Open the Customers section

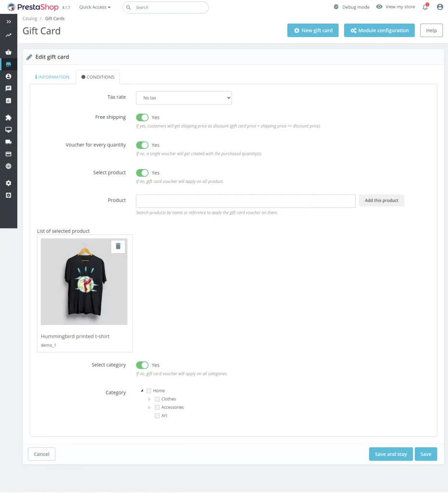[x=9, y=76]
